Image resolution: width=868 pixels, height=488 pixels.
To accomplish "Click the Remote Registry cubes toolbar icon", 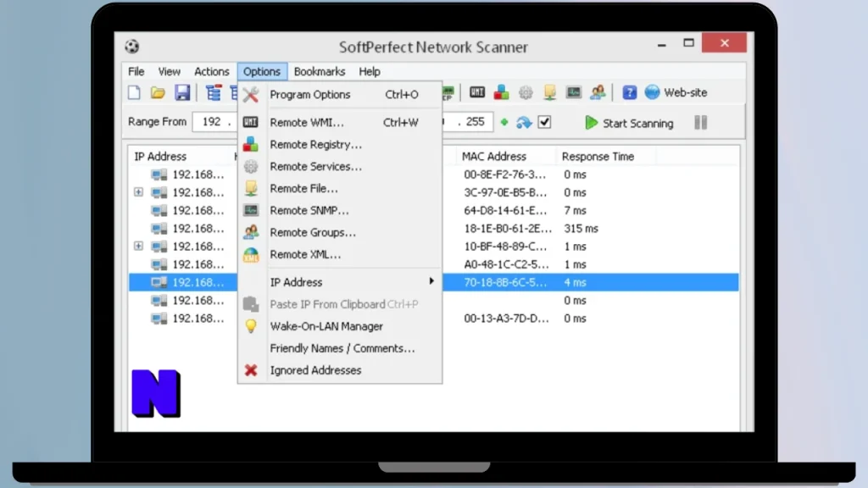I will click(502, 92).
